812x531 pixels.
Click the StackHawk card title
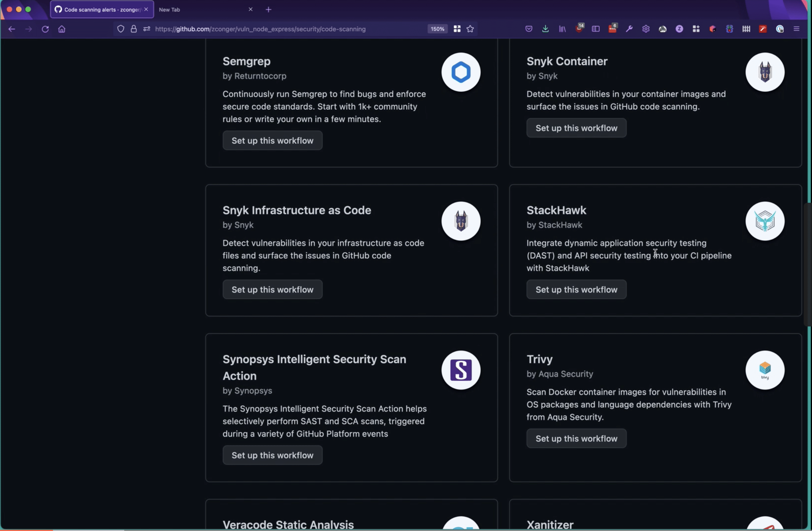point(556,210)
